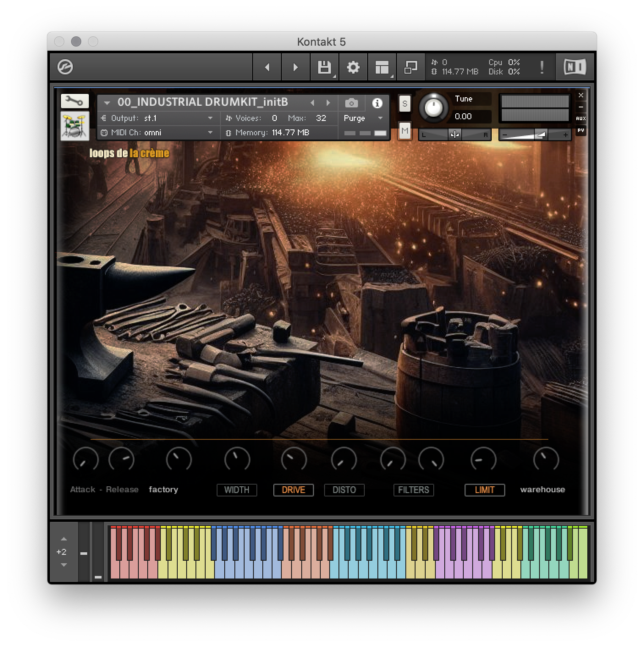Screen dimensions: 644x647
Task: Enable the FILTERS section
Action: point(413,490)
